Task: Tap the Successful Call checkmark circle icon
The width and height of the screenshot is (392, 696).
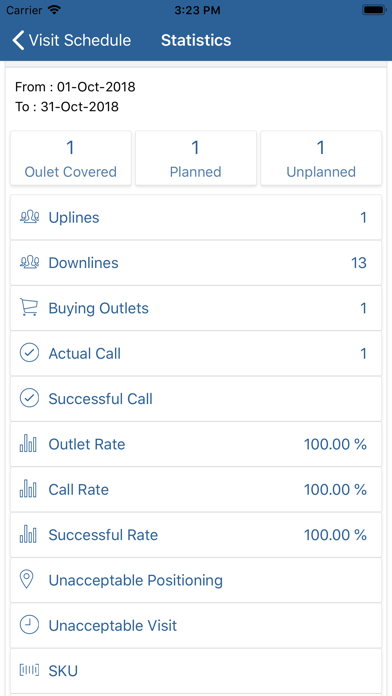Action: (x=29, y=399)
